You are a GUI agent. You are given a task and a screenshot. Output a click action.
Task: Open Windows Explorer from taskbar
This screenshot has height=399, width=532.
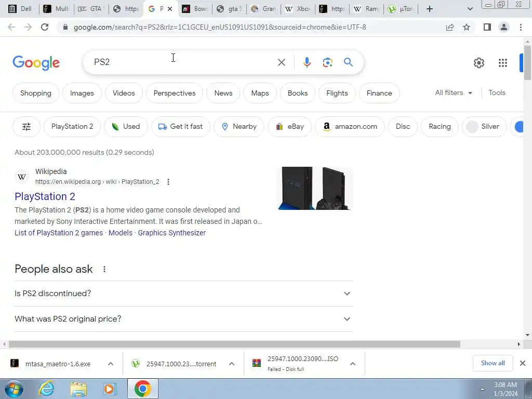tap(78, 389)
